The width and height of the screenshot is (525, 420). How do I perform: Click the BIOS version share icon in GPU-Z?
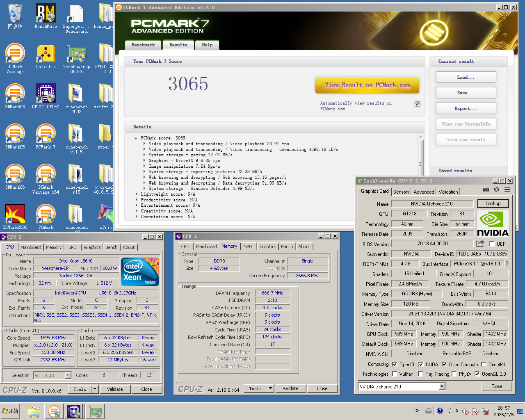tap(480, 244)
